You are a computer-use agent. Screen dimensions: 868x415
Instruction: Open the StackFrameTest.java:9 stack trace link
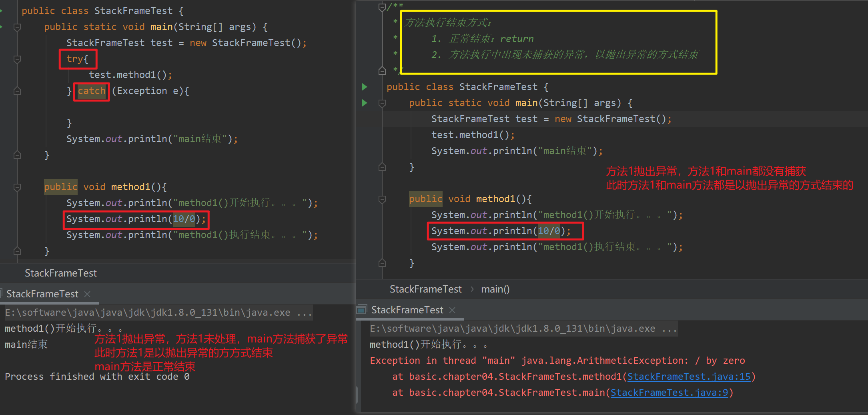[669, 393]
